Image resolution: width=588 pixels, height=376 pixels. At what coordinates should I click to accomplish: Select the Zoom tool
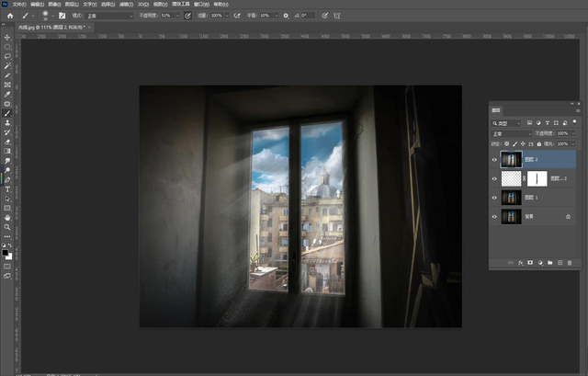(7, 227)
